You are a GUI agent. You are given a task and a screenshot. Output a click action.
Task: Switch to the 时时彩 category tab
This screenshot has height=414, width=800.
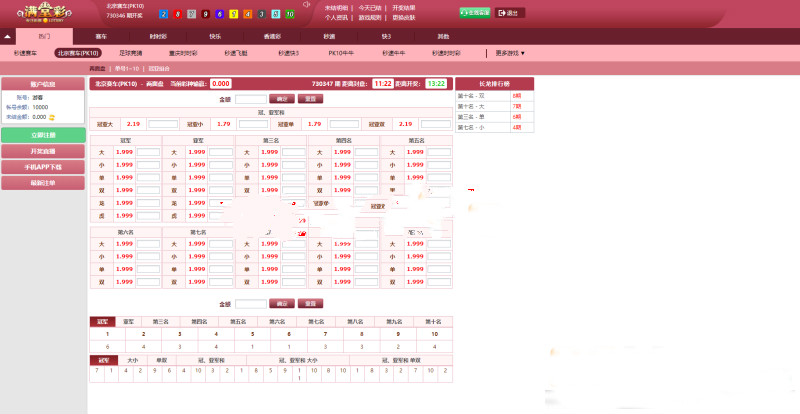pos(158,37)
